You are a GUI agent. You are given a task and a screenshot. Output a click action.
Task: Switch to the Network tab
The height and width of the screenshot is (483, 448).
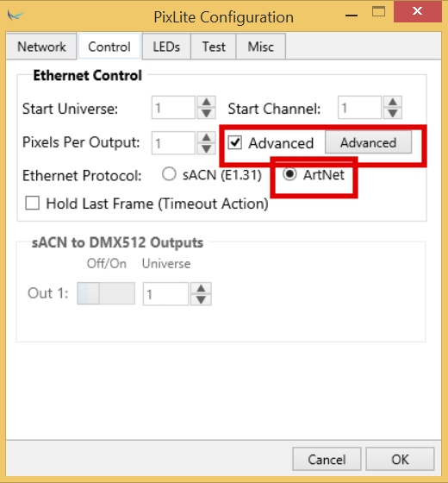click(41, 47)
